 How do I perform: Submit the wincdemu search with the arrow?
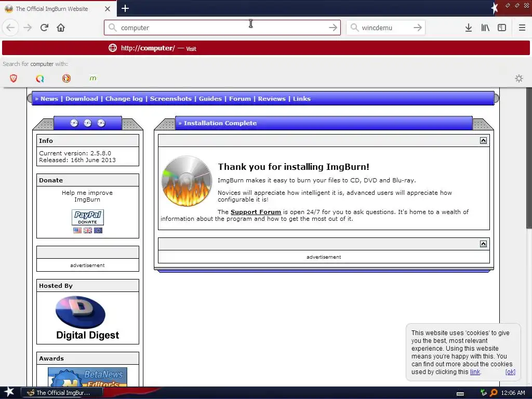point(418,28)
